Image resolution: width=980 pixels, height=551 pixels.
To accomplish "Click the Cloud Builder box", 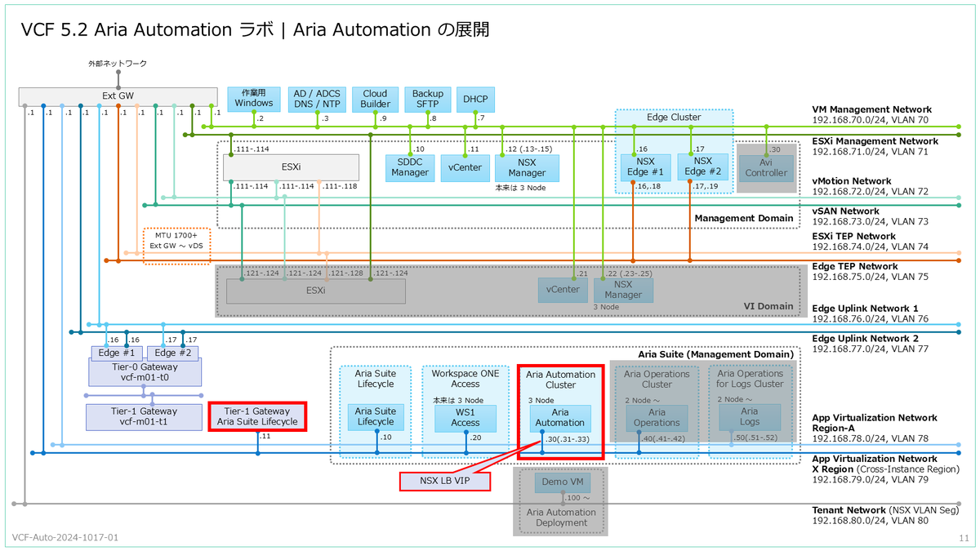I will pos(376,99).
